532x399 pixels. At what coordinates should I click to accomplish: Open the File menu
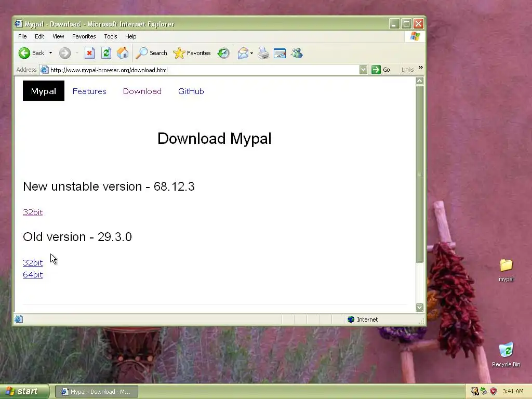tap(22, 36)
